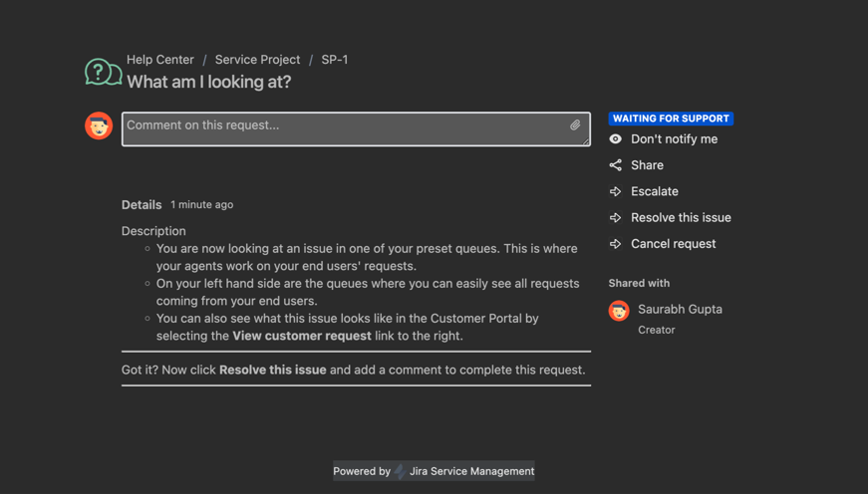The height and width of the screenshot is (494, 868).
Task: Click the Share text link
Action: 647,165
